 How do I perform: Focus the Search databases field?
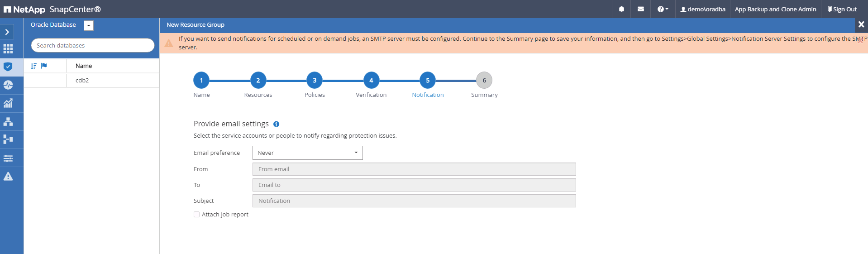coord(92,45)
